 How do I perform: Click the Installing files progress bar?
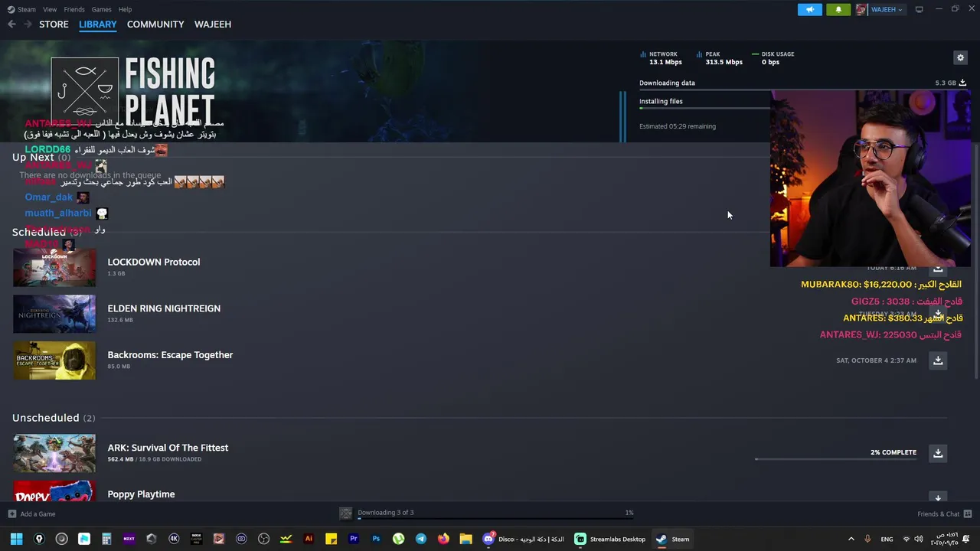point(704,109)
